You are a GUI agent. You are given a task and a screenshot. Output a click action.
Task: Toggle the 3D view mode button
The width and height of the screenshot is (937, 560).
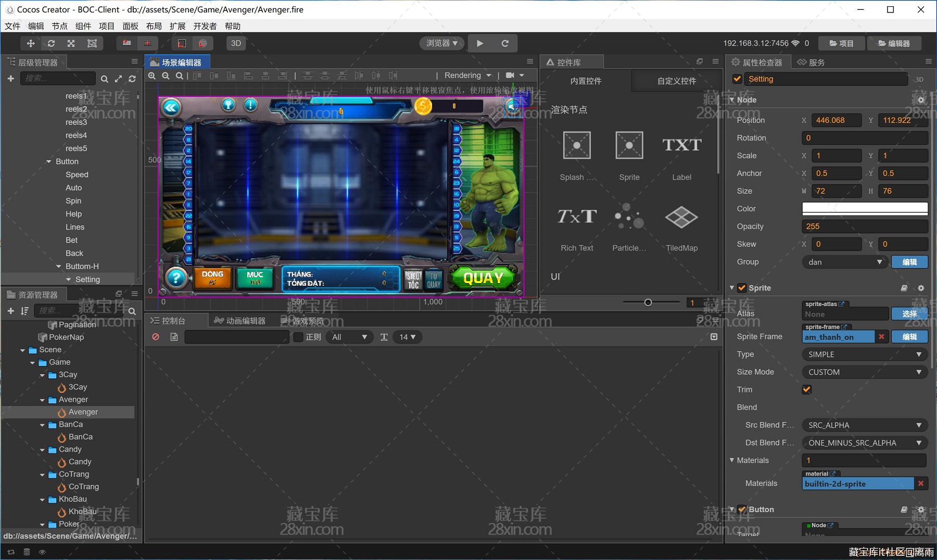click(236, 43)
